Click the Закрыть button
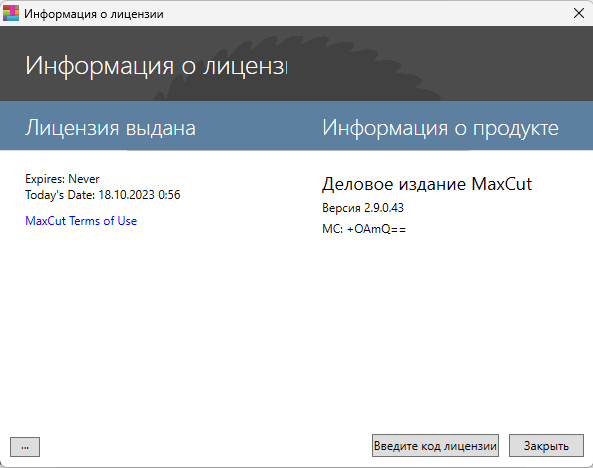 pyautogui.click(x=546, y=446)
